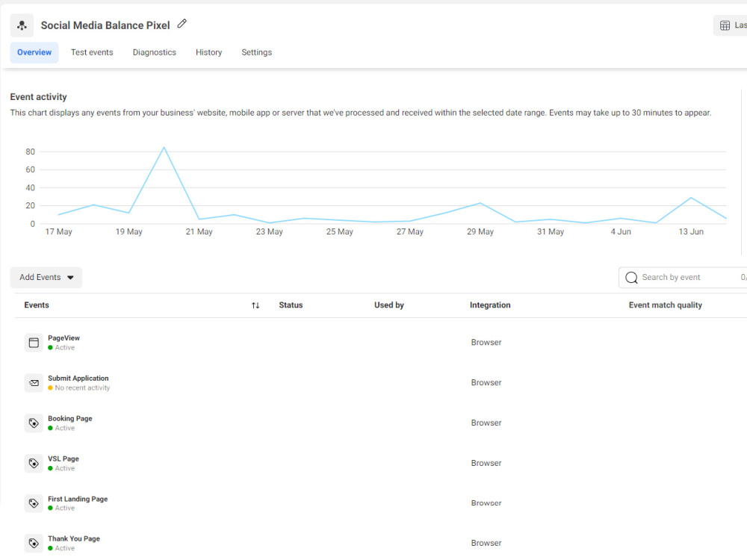The height and width of the screenshot is (560, 747).
Task: Click the No recent activity status text
Action: pos(82,388)
